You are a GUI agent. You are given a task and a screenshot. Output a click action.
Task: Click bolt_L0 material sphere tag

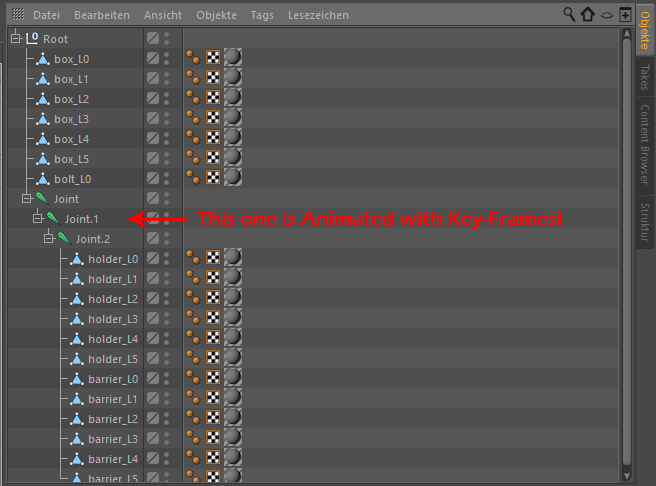[x=233, y=177]
